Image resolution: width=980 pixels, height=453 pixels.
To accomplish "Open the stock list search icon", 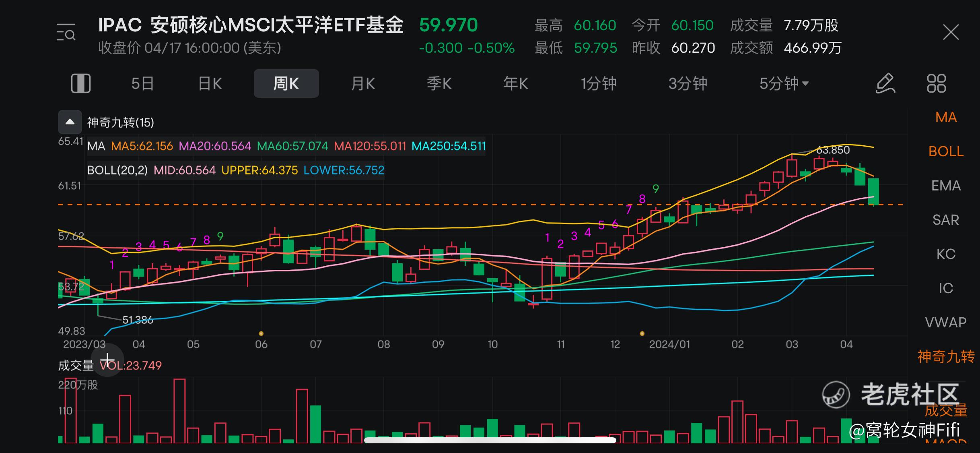I will [66, 33].
